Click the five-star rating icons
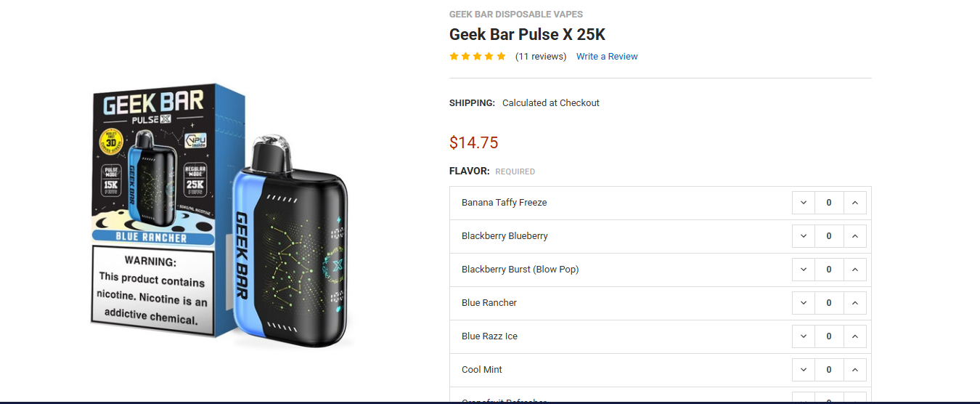Screen dimensions: 980x404 point(478,57)
